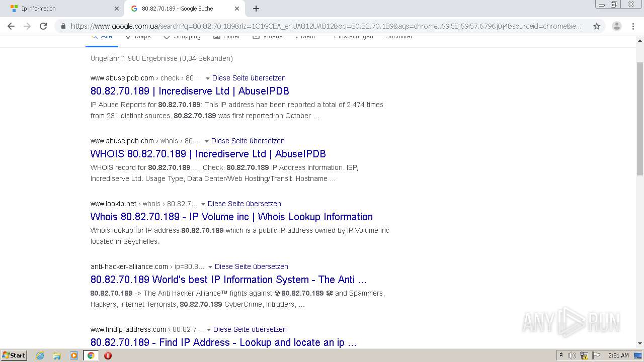Viewport: 644px width, 362px height.
Task: Expand dropdown arrow beside abuseipdb.com whois result
Action: (206, 141)
